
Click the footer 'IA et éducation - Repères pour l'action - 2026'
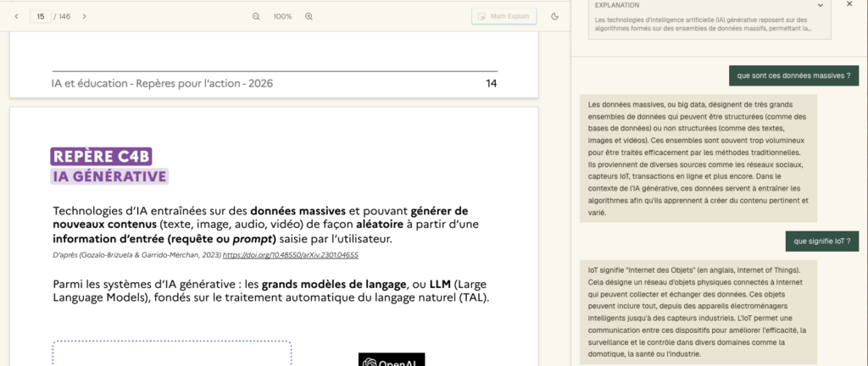[x=162, y=84]
